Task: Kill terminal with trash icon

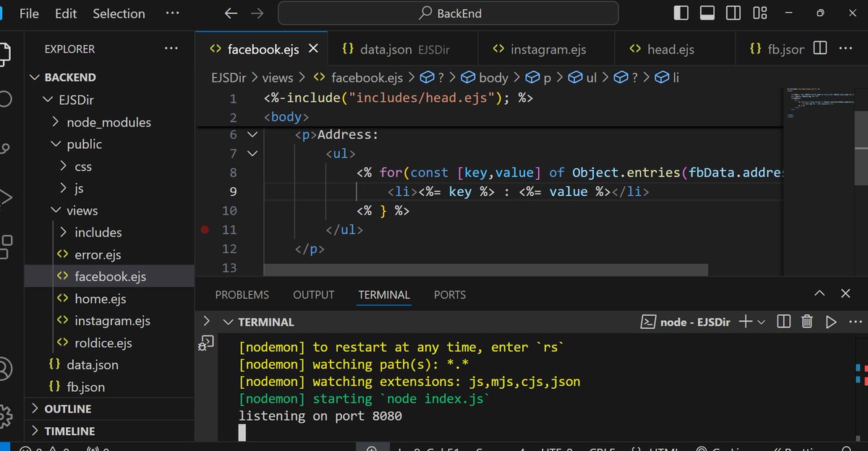Action: tap(807, 322)
